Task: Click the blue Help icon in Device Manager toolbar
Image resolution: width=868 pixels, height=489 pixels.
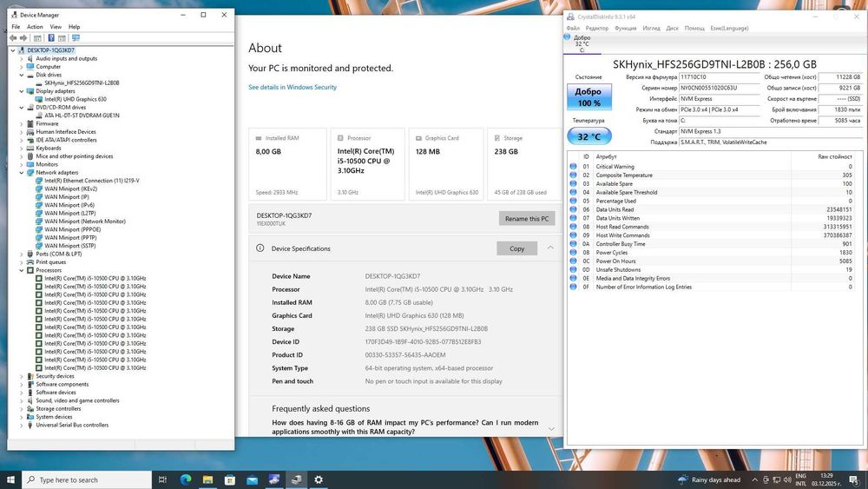Action: click(51, 38)
